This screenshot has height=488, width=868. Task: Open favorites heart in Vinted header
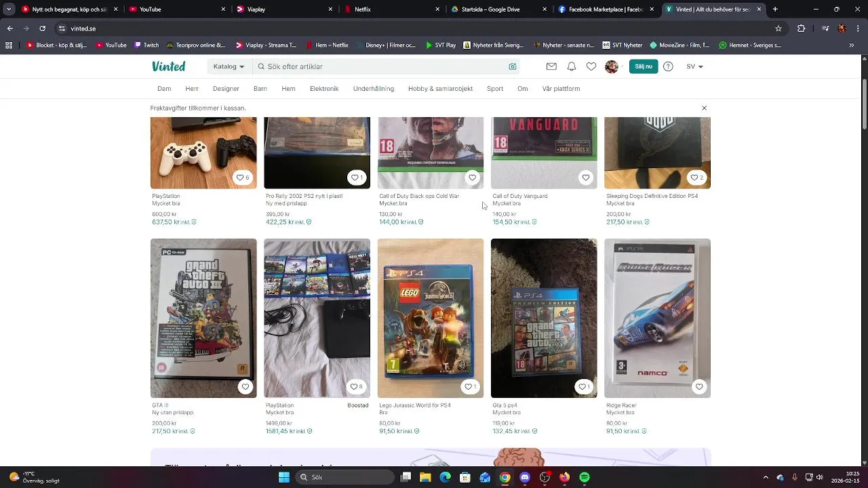591,66
